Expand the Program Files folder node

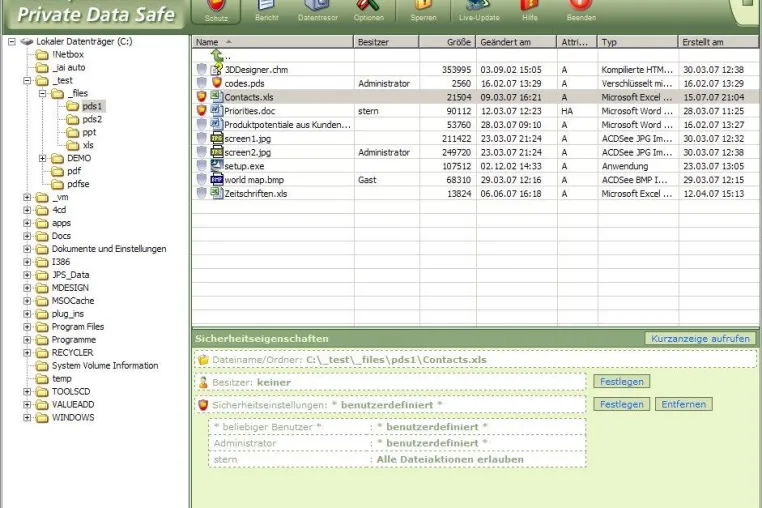click(27, 327)
